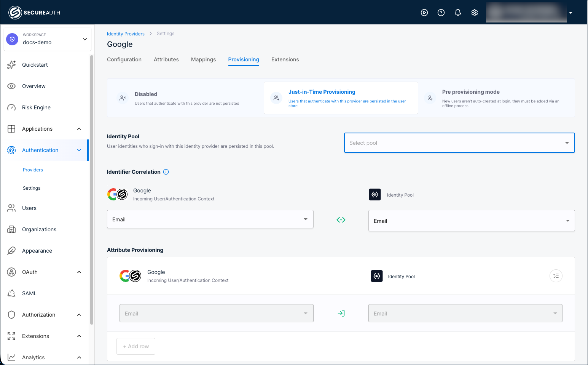Click the Overview eye icon
The height and width of the screenshot is (365, 588).
[11, 86]
